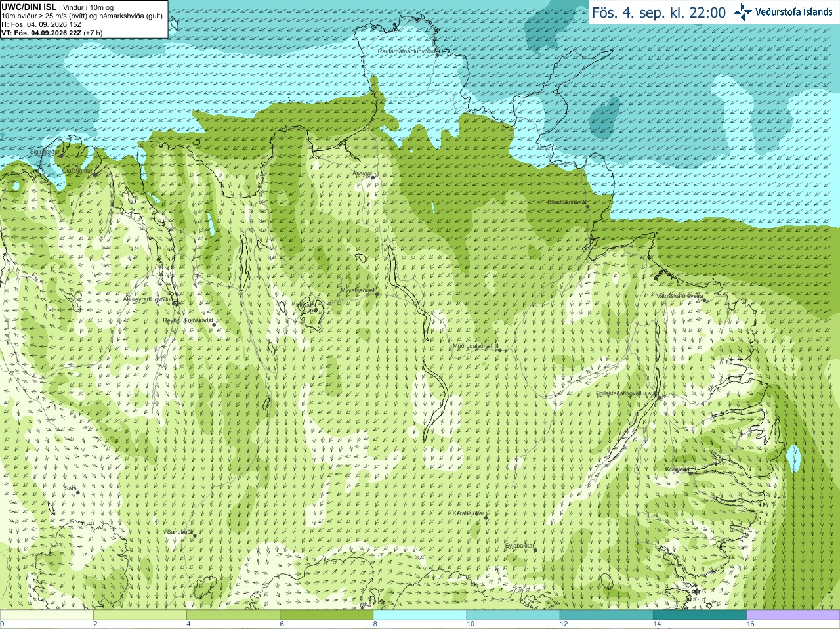Click the Vatnsskarð eystra station dot
The image size is (840, 629).
point(705,301)
